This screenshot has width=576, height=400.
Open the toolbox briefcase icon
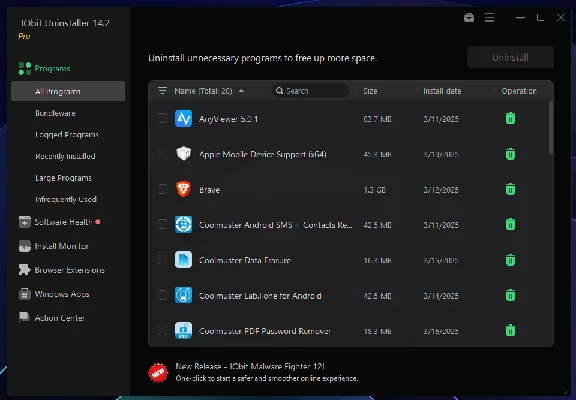pos(469,18)
